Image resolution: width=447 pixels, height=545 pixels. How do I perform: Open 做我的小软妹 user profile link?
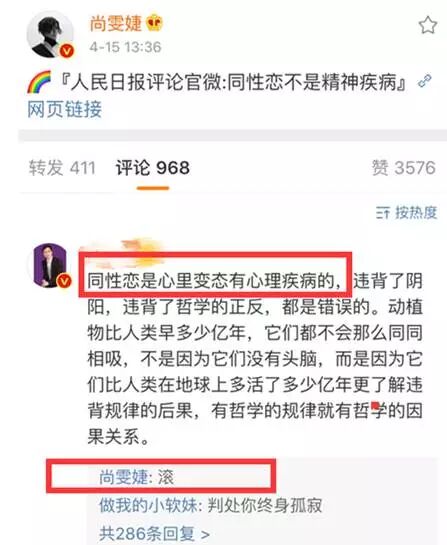(148, 505)
